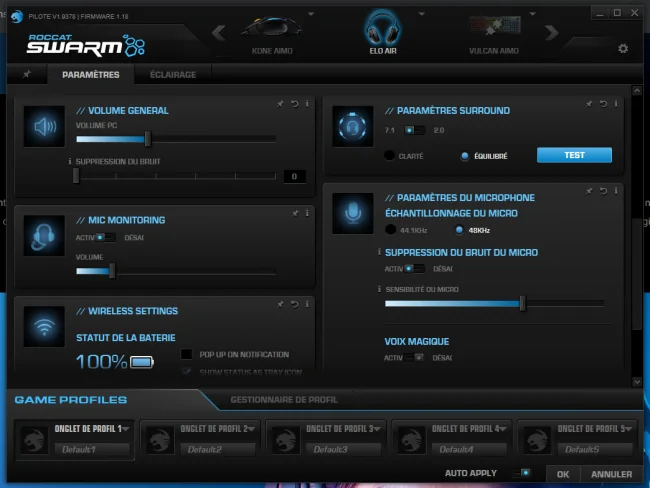Enable Pop Up On Notification checkbox
The image size is (650, 488).
pos(187,354)
